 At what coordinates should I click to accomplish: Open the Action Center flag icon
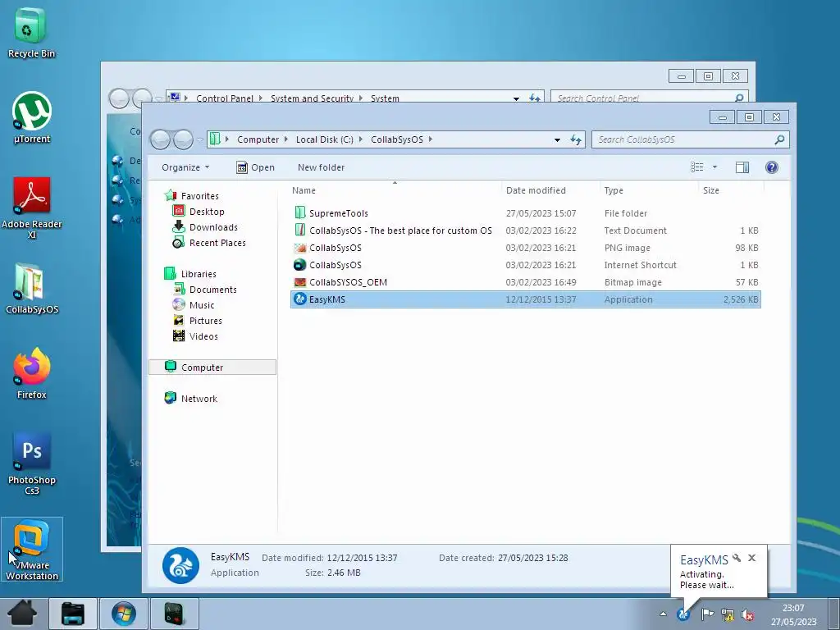coord(707,614)
